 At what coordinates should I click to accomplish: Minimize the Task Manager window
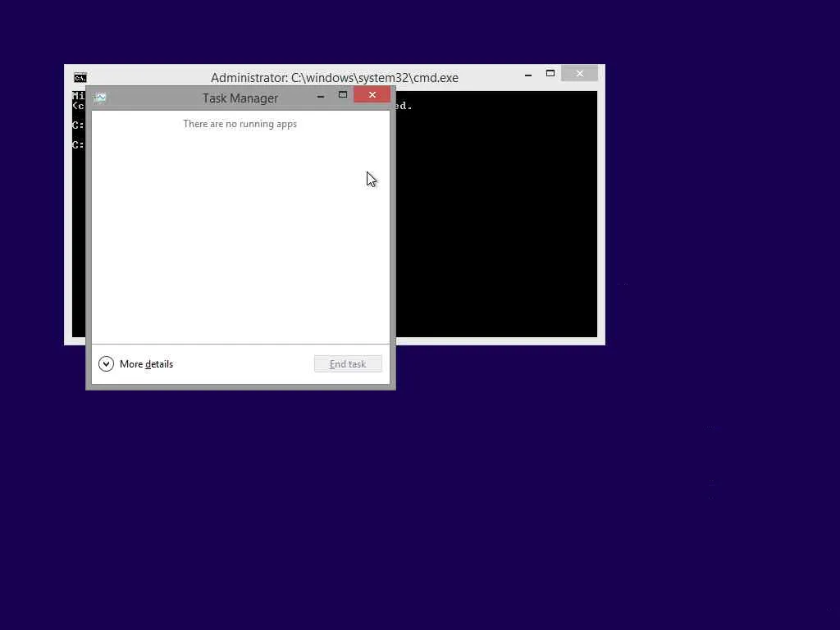[x=321, y=96]
